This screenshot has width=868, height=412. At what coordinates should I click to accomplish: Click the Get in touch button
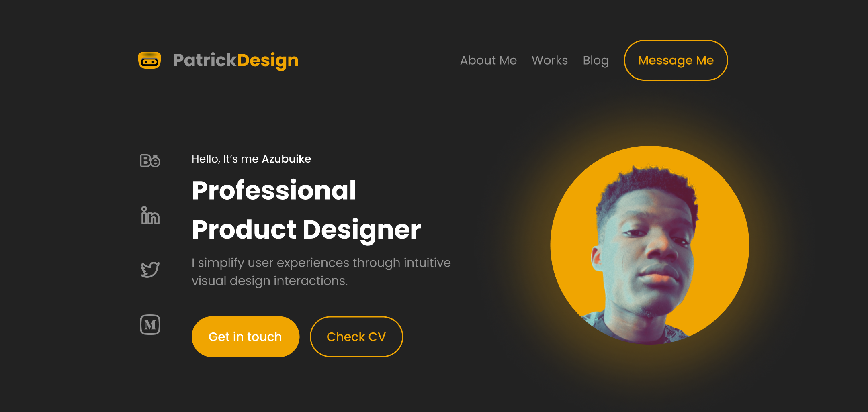tap(246, 337)
